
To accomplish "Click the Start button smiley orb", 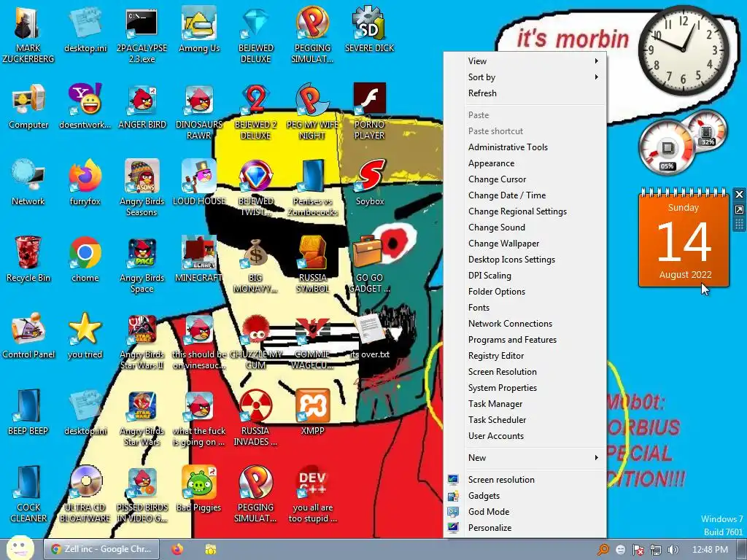I will click(20, 548).
